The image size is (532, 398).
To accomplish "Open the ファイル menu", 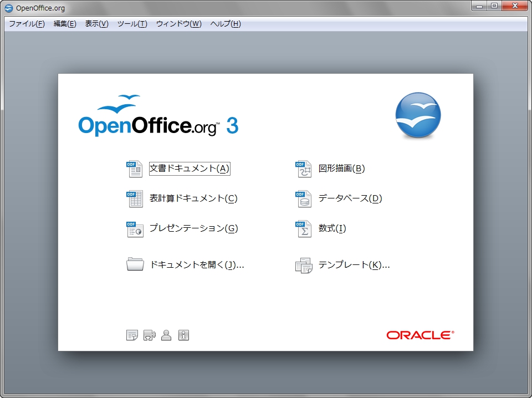I will coord(25,24).
